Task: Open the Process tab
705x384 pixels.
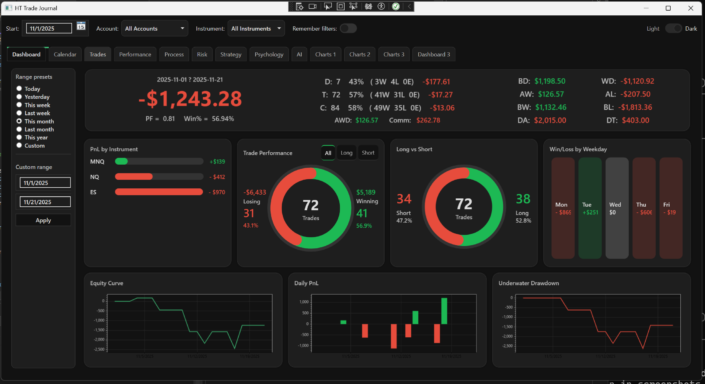Action: pos(174,54)
